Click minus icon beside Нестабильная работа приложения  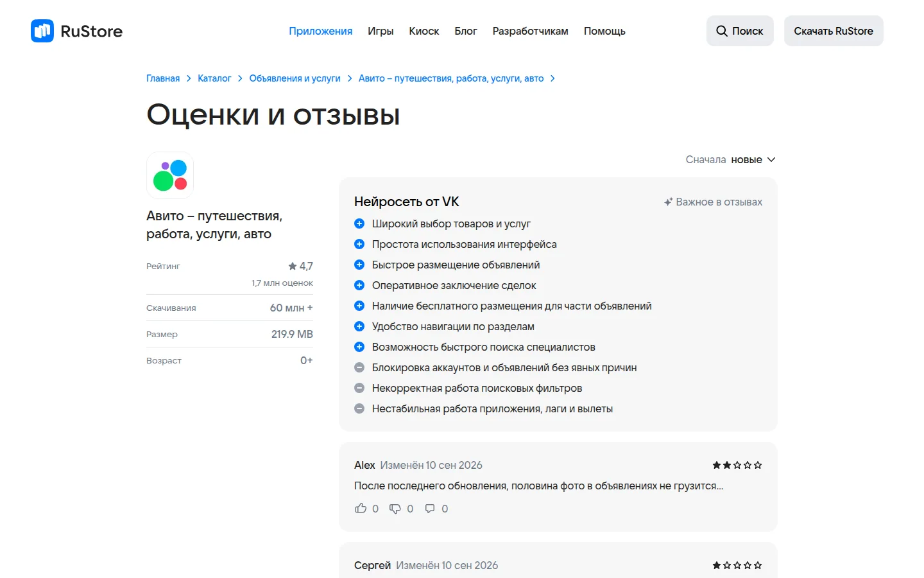pyautogui.click(x=359, y=408)
